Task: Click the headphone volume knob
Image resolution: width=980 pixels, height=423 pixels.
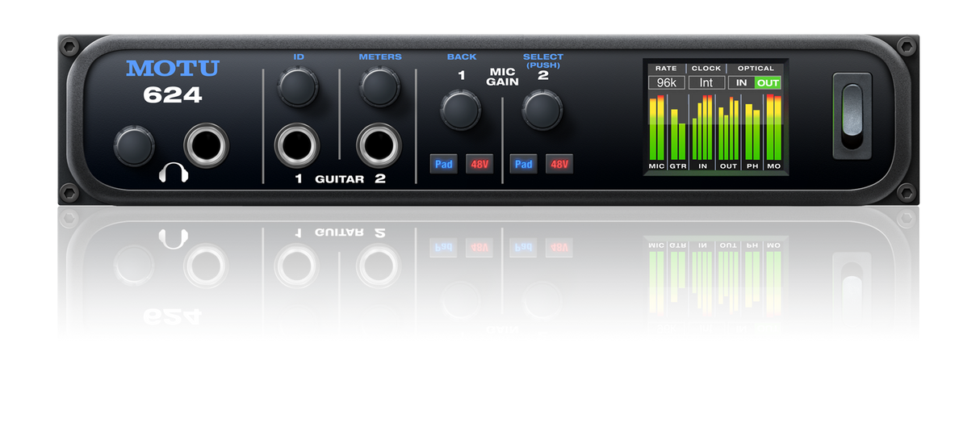Action: [134, 145]
